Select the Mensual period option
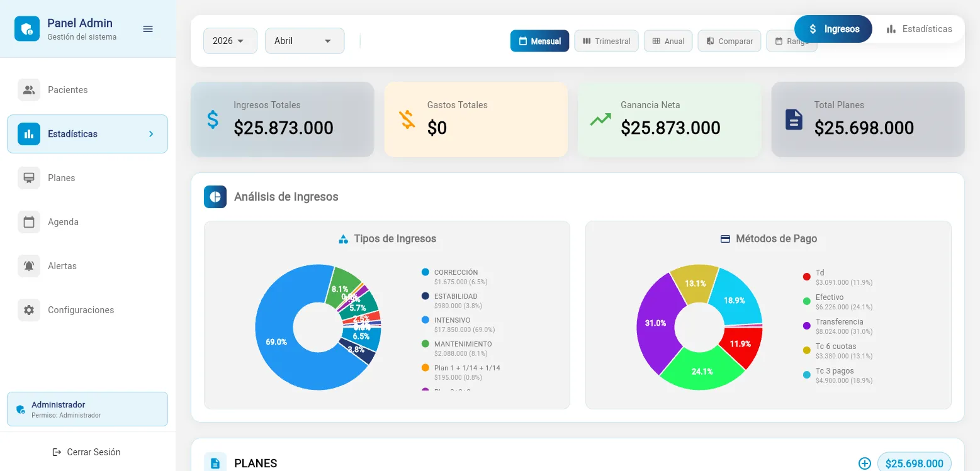Screen dimensions: 980x471 (x=539, y=41)
